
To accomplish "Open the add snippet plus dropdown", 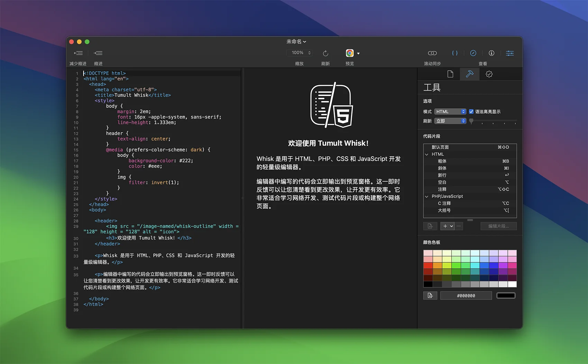I will (447, 226).
